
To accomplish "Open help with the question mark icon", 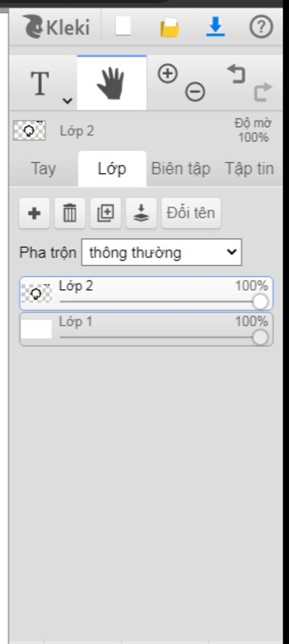I will click(x=261, y=27).
